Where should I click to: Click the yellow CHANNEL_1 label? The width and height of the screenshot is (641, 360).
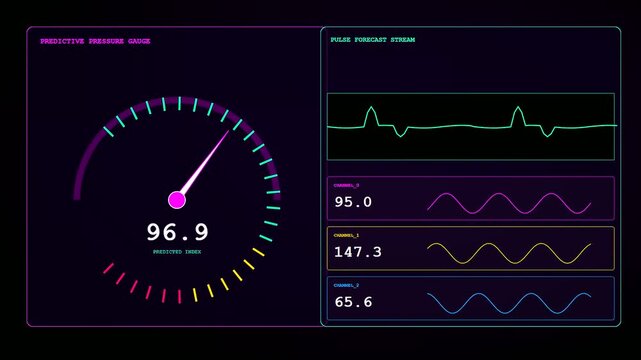pyautogui.click(x=346, y=235)
